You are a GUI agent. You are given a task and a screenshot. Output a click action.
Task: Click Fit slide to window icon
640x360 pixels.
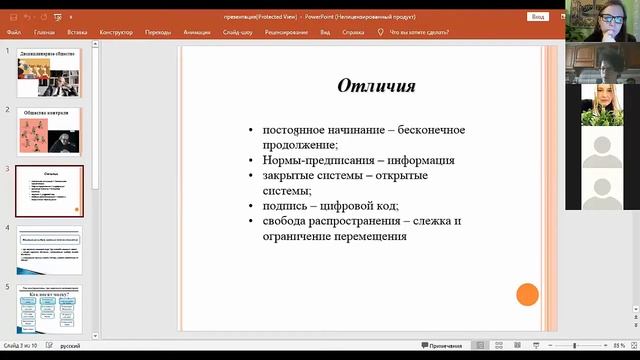tap(634, 346)
